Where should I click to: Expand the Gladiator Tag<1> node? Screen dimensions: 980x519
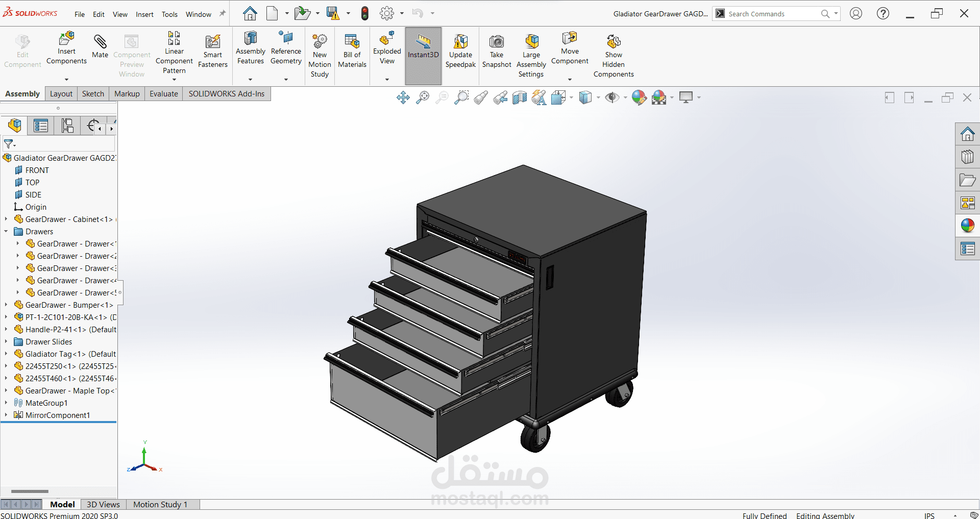click(6, 354)
